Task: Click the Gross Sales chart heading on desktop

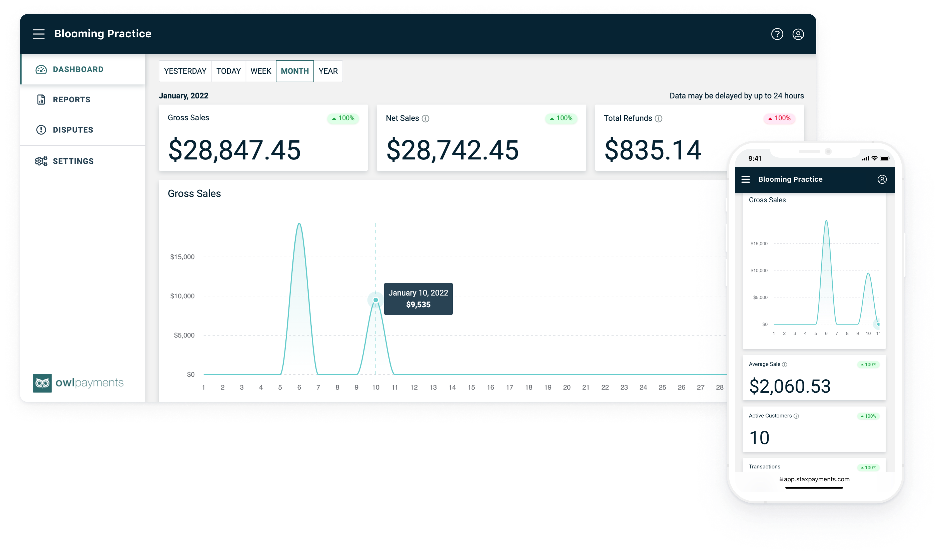Action: (194, 194)
